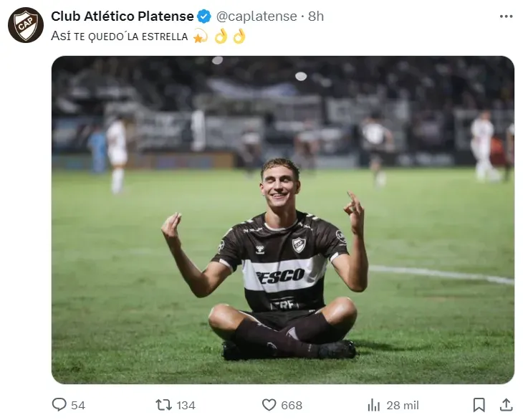Click the blue verified badge

tap(204, 16)
